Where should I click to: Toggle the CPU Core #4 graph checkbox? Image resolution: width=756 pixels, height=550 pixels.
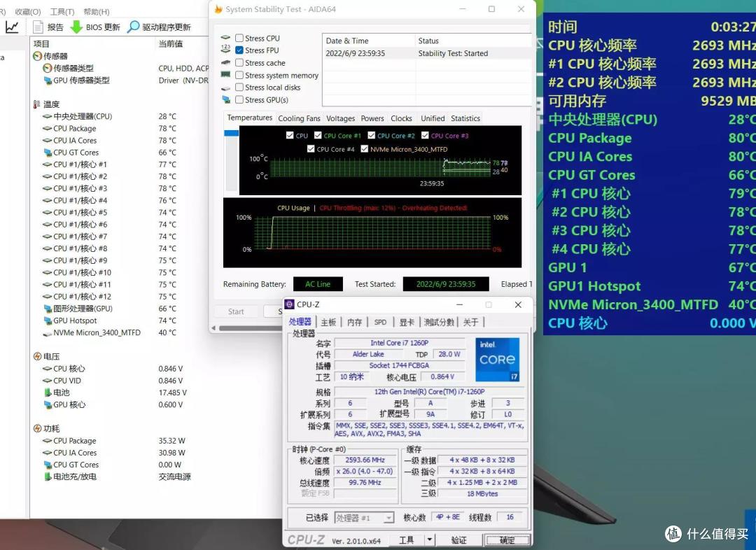(x=311, y=149)
